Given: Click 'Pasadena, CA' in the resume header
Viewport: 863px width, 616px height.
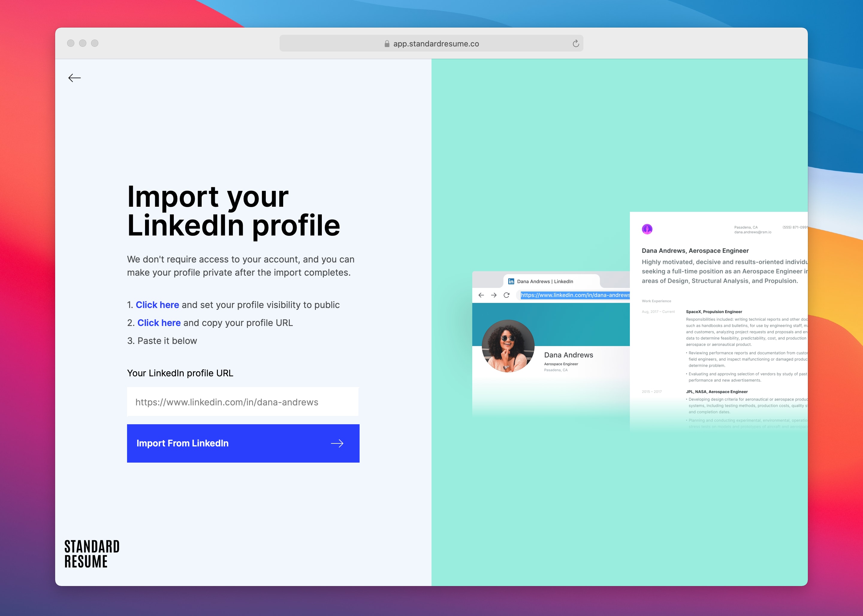Looking at the screenshot, I should (x=746, y=228).
